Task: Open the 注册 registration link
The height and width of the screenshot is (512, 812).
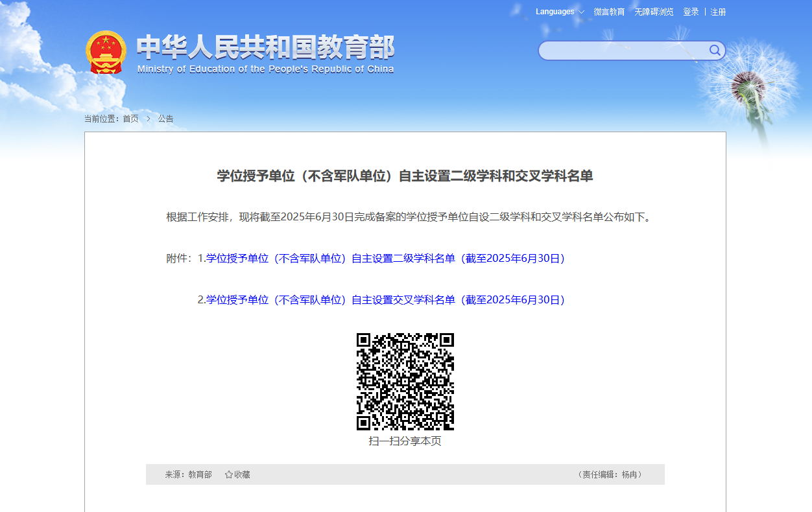Action: [x=718, y=12]
